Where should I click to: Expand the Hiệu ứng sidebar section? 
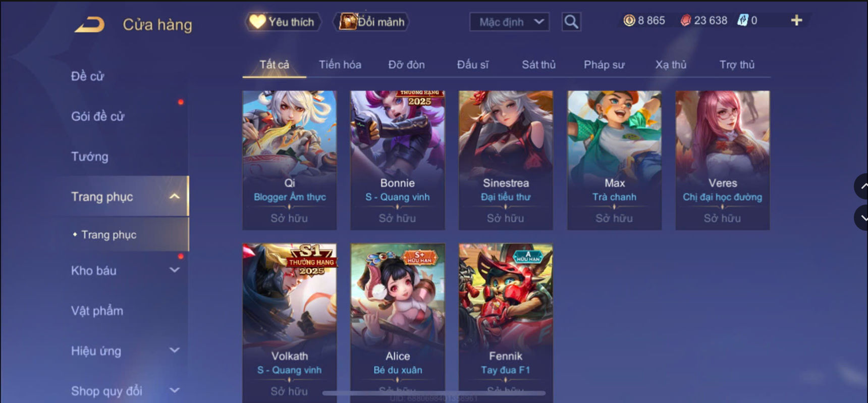[x=175, y=350]
